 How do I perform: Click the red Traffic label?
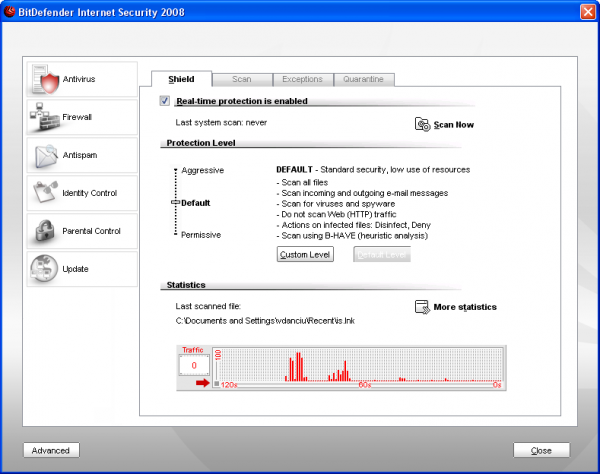[x=193, y=350]
